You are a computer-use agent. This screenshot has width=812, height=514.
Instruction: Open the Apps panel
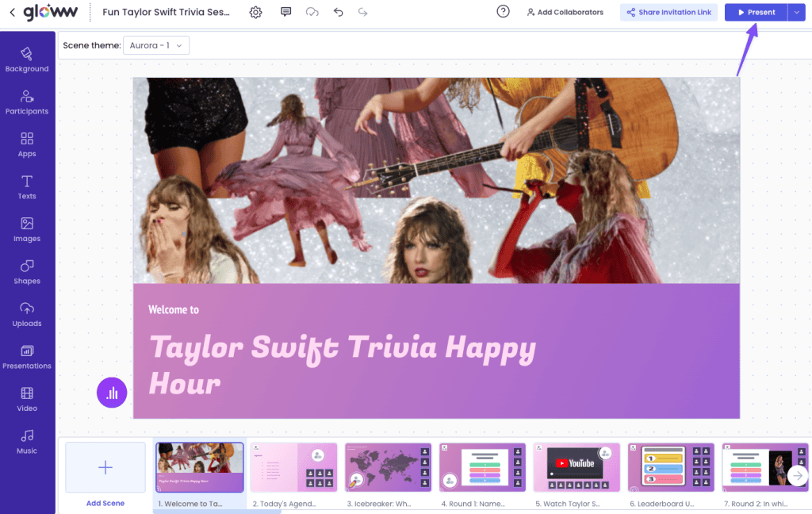coord(27,144)
